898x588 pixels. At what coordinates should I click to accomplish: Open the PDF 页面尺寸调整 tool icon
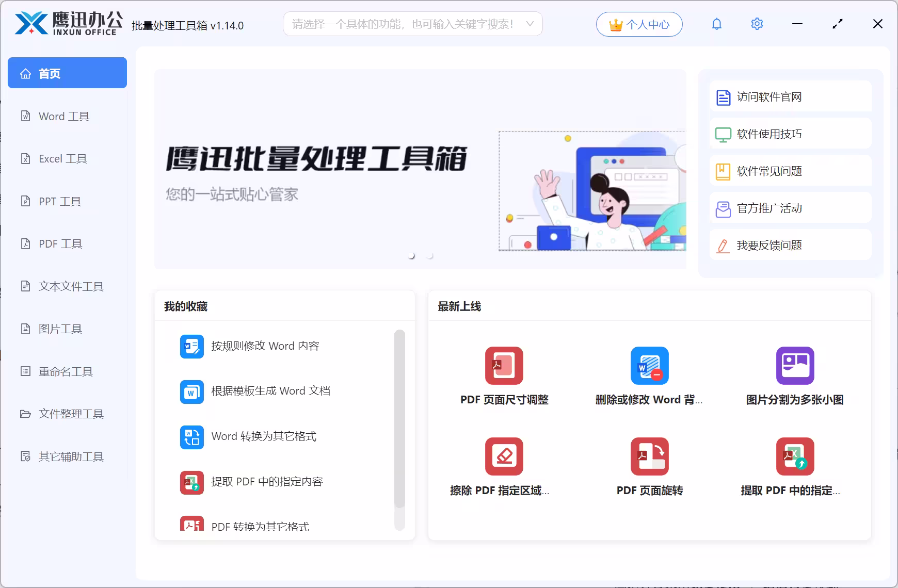(503, 366)
